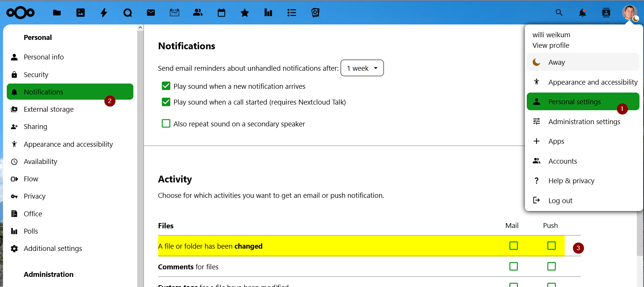This screenshot has height=287, width=644.
Task: Click the user avatar menu
Action: 629,12
